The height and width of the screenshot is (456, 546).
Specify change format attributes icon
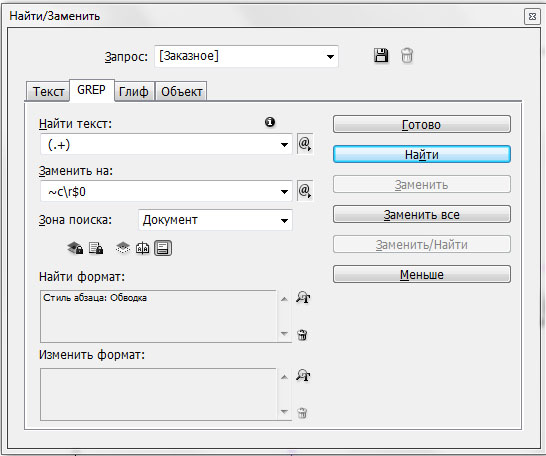(x=303, y=376)
